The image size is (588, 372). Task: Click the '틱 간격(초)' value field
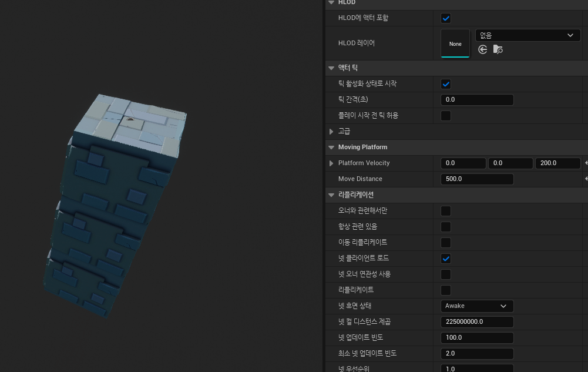pos(477,100)
